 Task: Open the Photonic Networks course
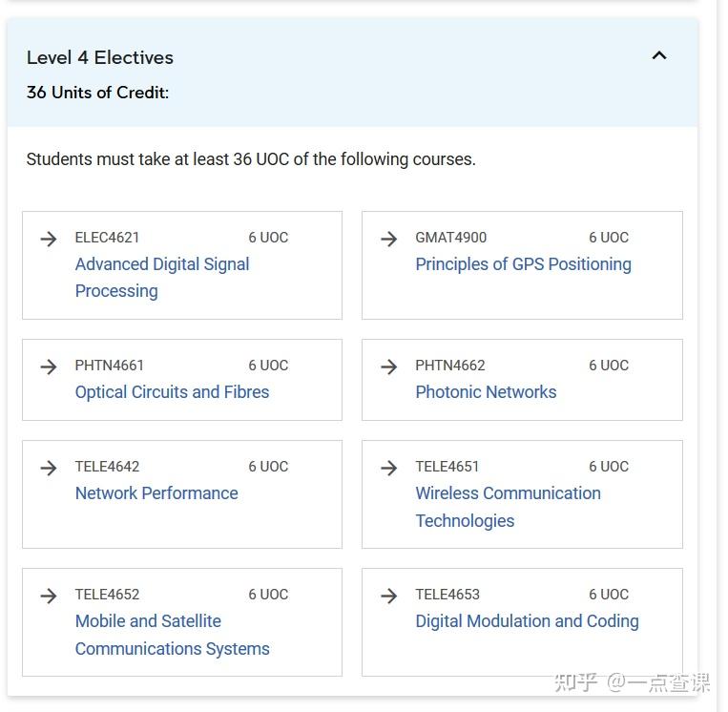(x=486, y=392)
